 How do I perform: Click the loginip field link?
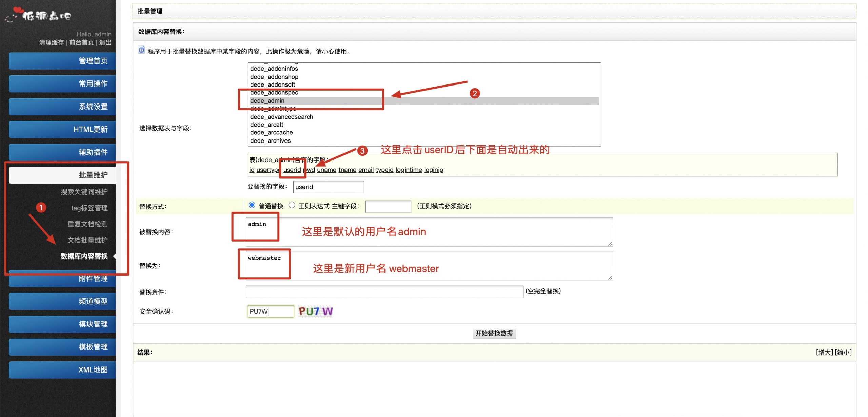click(434, 170)
